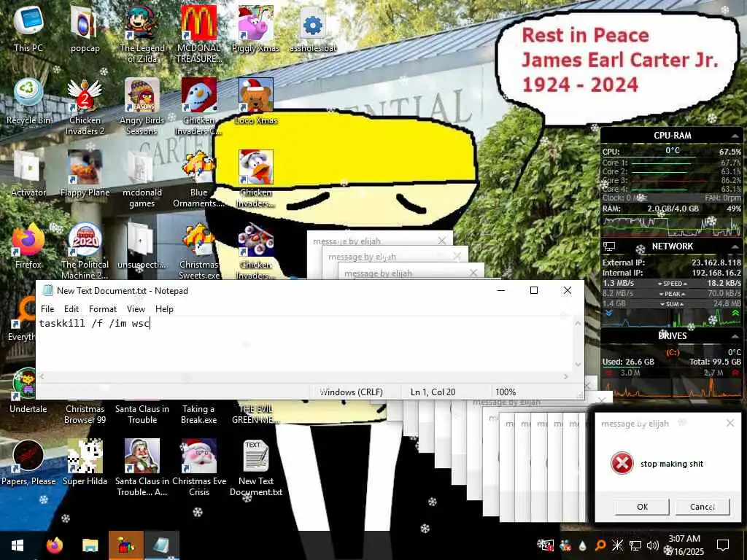Select the Christmas Eve Crisis shortcut
Screen dimensions: 747x560
198,467
